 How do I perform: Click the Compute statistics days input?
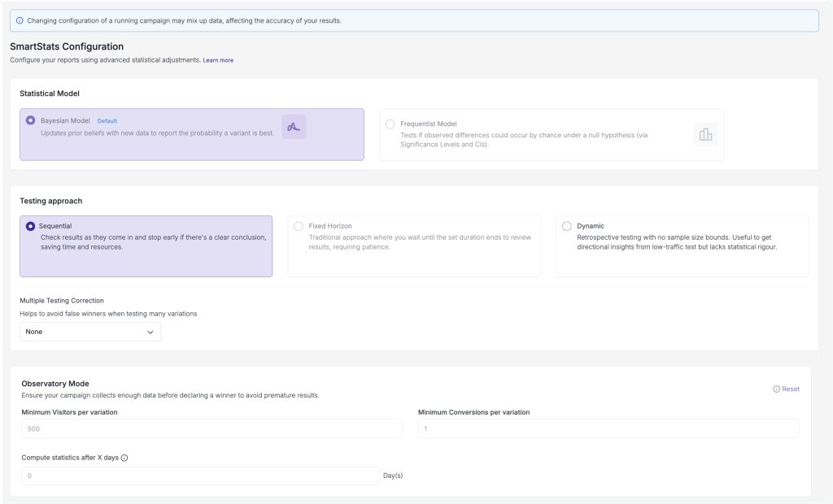pos(200,476)
